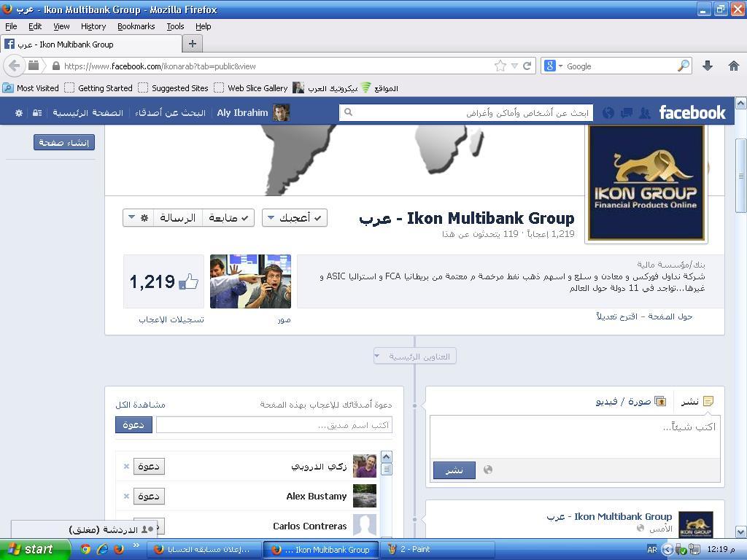Remove زكي الدروبي from the invite list
747x560 pixels.
[126, 466]
